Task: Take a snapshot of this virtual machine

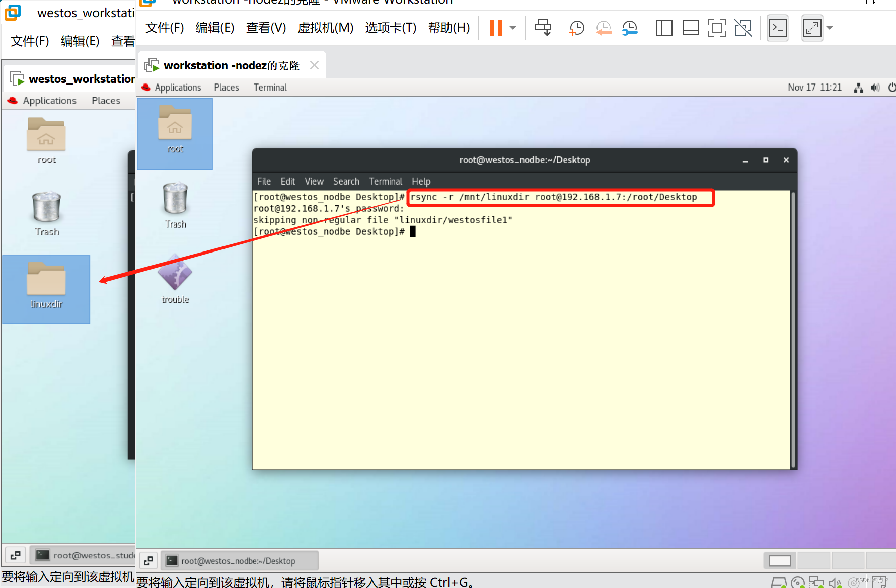Action: coord(576,28)
